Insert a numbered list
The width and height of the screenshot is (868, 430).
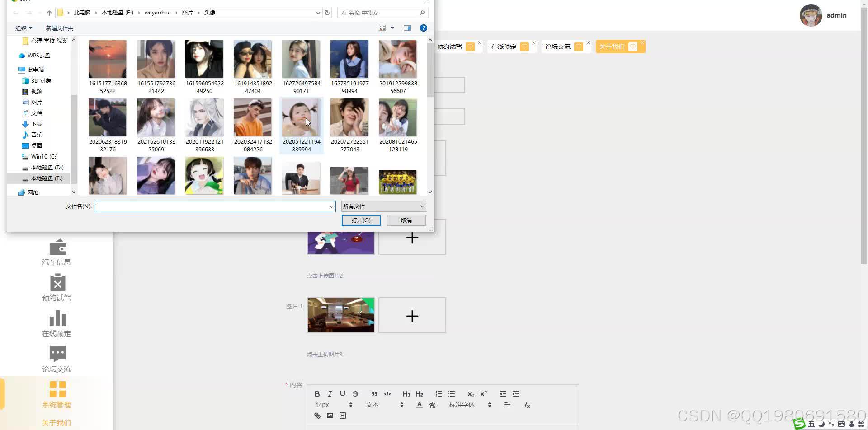point(439,394)
